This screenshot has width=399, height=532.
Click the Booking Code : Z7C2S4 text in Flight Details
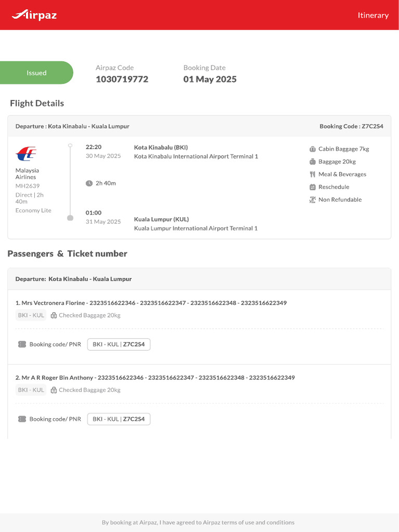pyautogui.click(x=351, y=126)
